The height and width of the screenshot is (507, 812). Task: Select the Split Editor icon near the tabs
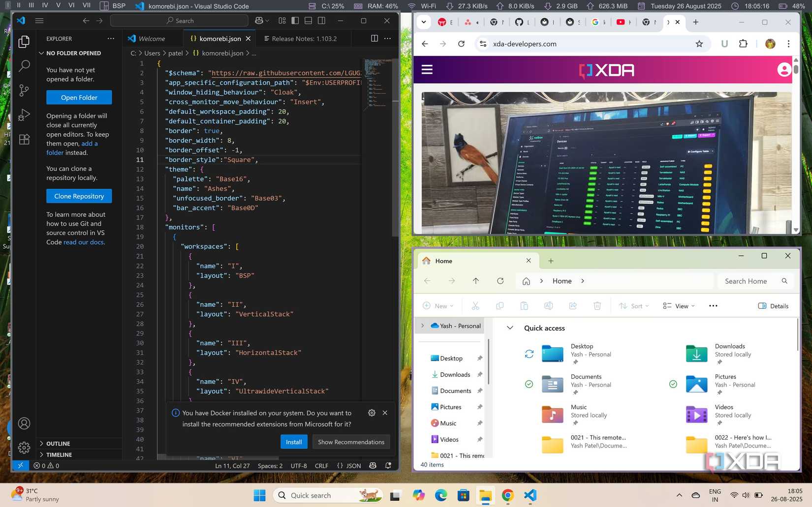coord(375,38)
